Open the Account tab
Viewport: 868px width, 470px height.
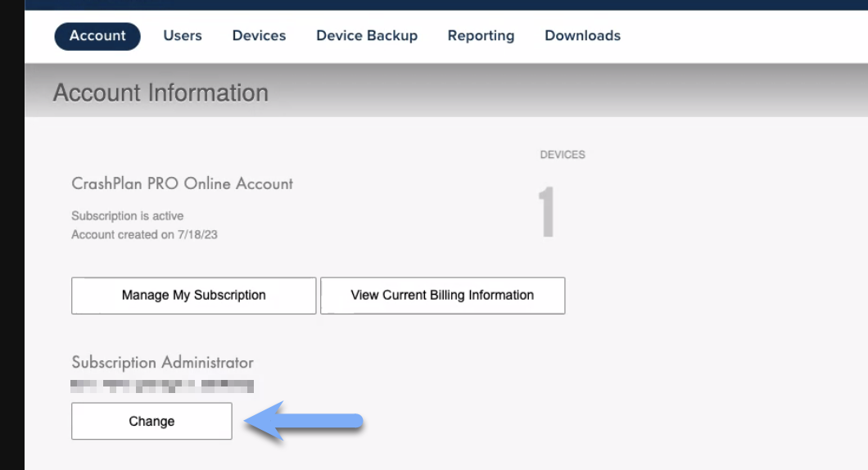tap(97, 36)
